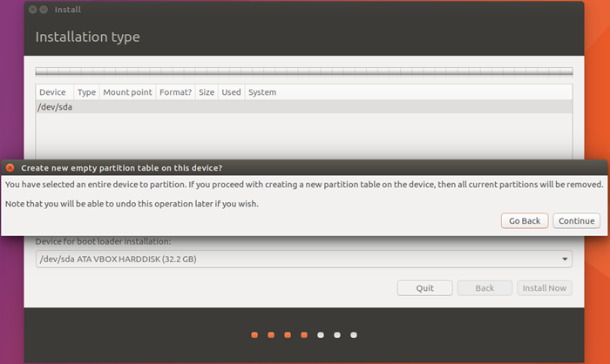The height and width of the screenshot is (364, 610).
Task: Choose Go Back in the dialog
Action: click(525, 221)
